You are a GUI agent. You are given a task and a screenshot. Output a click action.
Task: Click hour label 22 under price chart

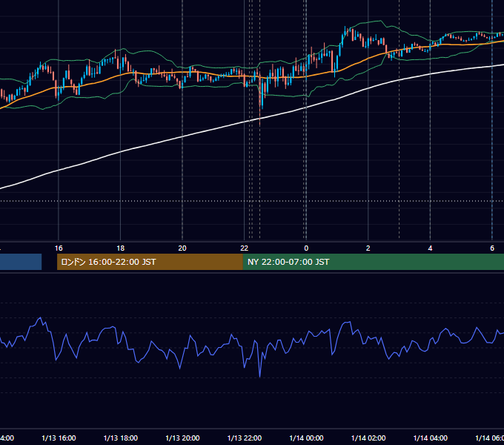click(245, 248)
